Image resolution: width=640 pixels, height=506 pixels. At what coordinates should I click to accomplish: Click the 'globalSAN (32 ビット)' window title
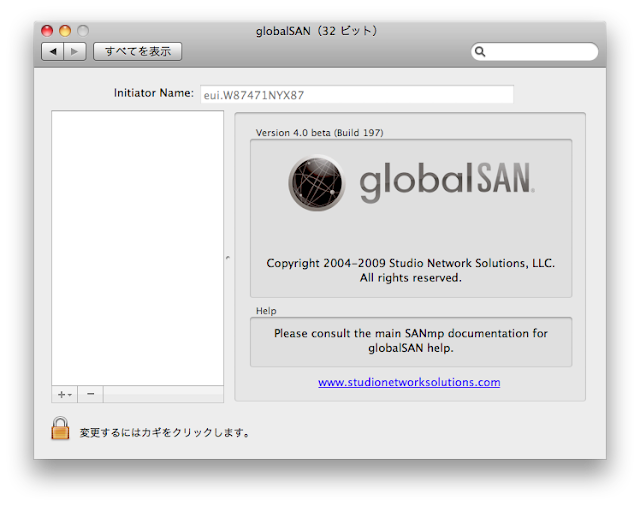tap(317, 31)
